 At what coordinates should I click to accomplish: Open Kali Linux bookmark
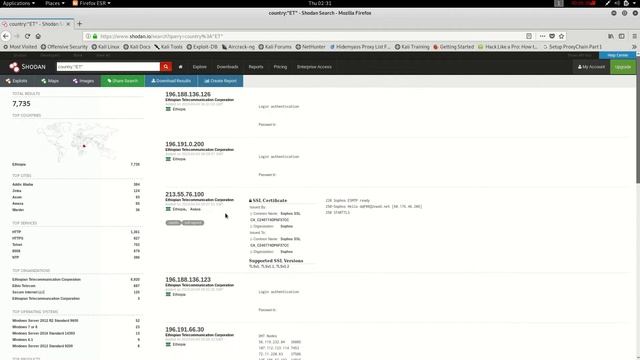pos(105,47)
